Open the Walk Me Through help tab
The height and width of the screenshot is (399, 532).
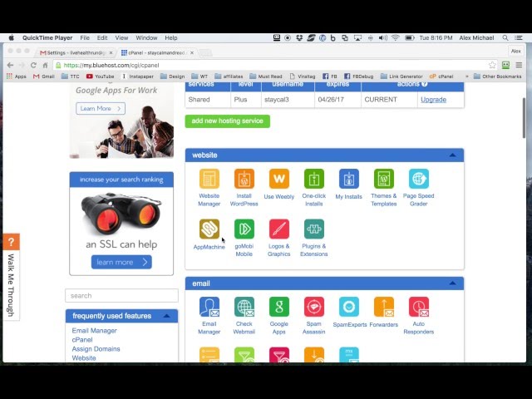(x=11, y=277)
